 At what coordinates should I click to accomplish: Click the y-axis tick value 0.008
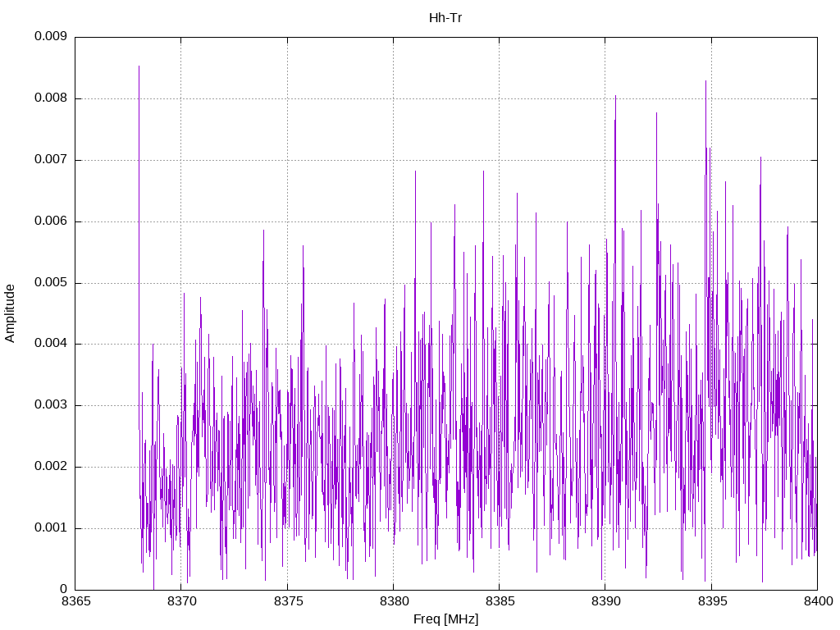[x=50, y=98]
